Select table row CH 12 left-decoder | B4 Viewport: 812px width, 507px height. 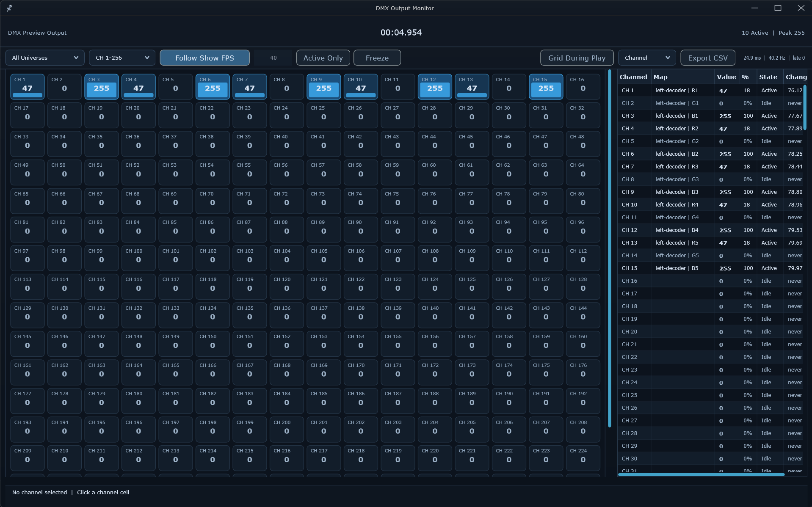coord(710,230)
